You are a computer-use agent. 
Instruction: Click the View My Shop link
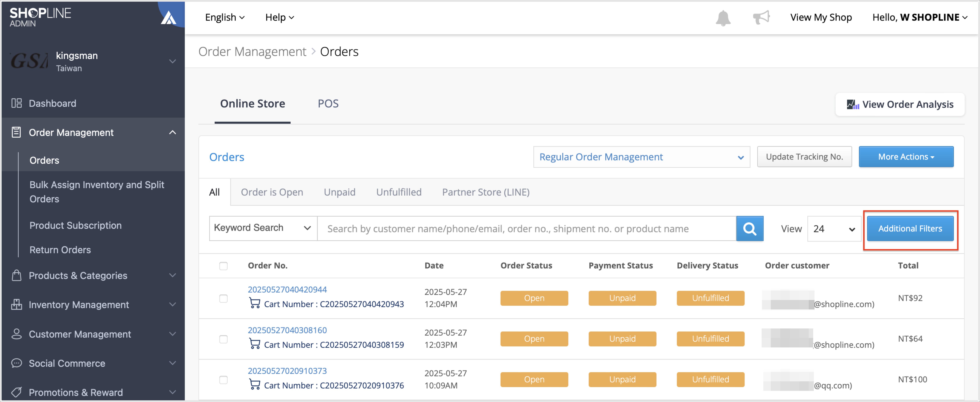point(821,17)
